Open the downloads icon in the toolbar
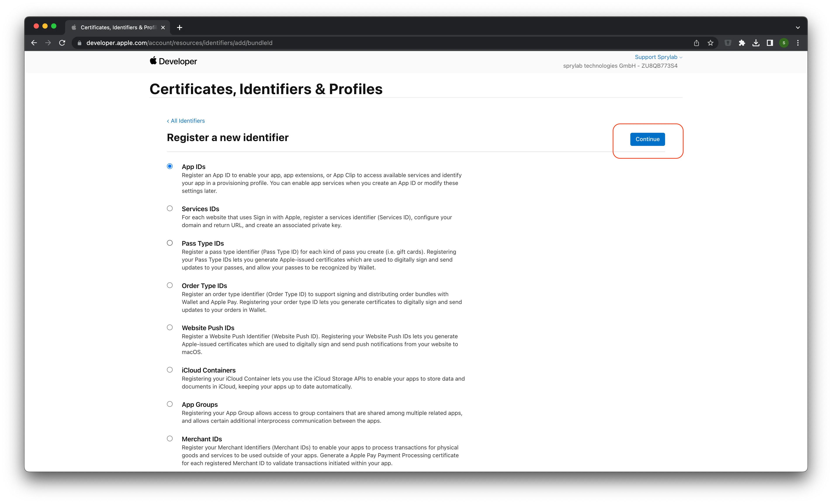Viewport: 832px width, 504px height. pos(756,43)
